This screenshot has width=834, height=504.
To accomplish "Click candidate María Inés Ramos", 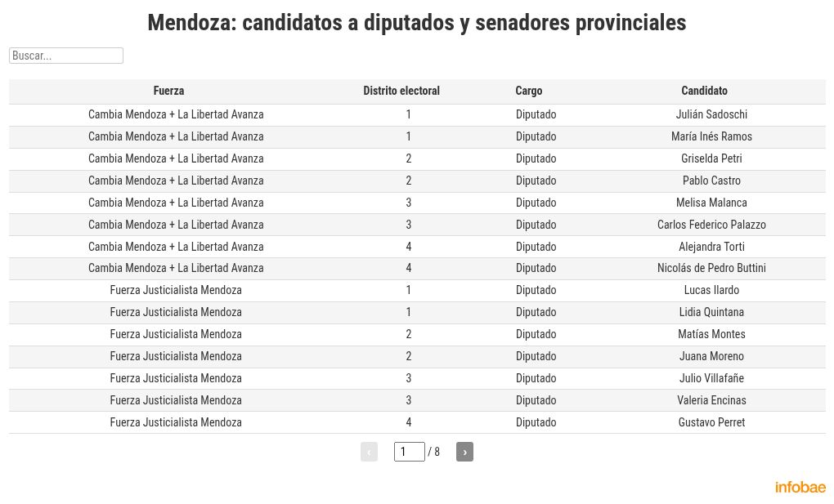I will pos(711,136).
